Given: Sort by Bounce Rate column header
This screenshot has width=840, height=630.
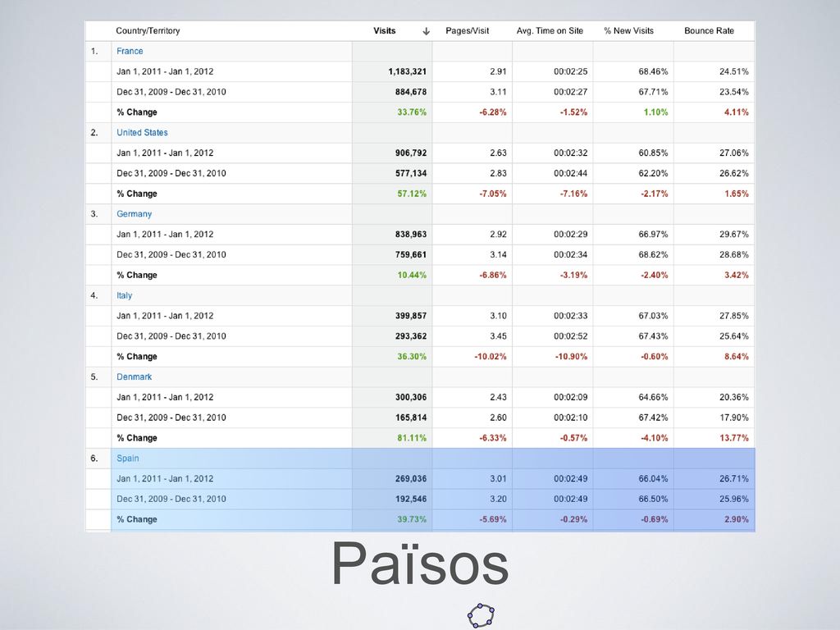Looking at the screenshot, I should 709,30.
